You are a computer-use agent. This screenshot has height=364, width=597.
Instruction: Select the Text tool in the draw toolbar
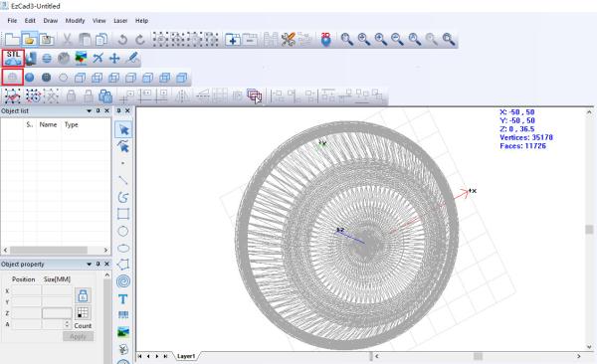click(123, 299)
